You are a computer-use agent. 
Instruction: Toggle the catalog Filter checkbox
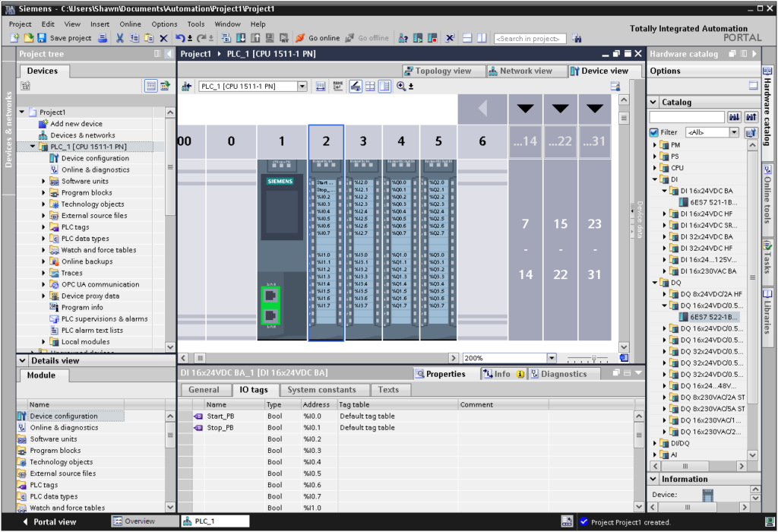pyautogui.click(x=654, y=132)
